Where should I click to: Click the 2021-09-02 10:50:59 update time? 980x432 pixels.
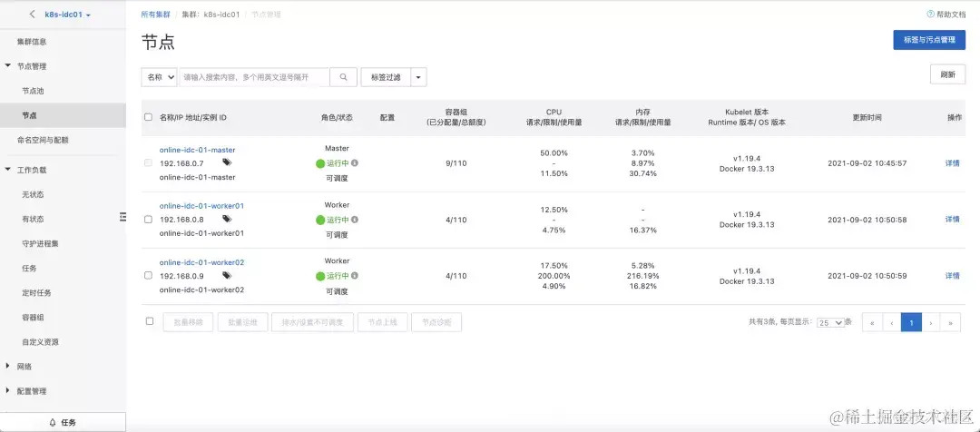(x=867, y=276)
